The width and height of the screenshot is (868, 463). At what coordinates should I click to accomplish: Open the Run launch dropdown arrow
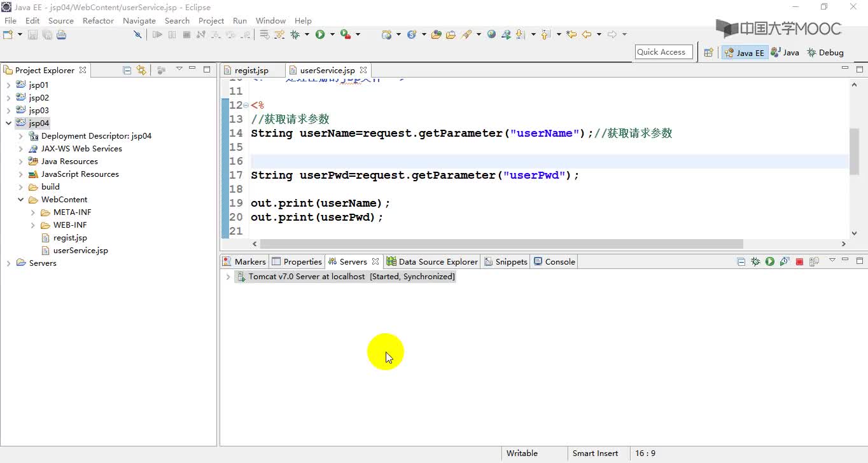(332, 34)
